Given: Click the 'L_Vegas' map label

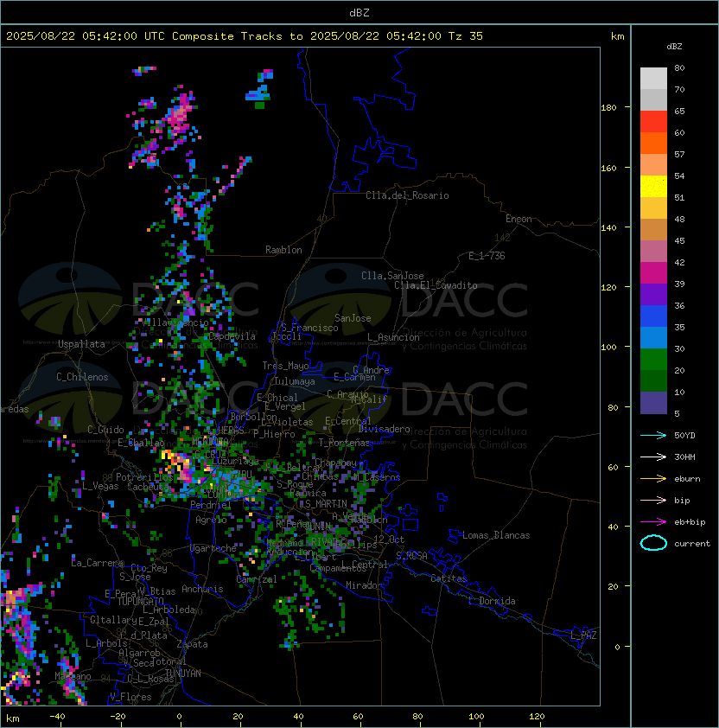Looking at the screenshot, I should 100,486.
